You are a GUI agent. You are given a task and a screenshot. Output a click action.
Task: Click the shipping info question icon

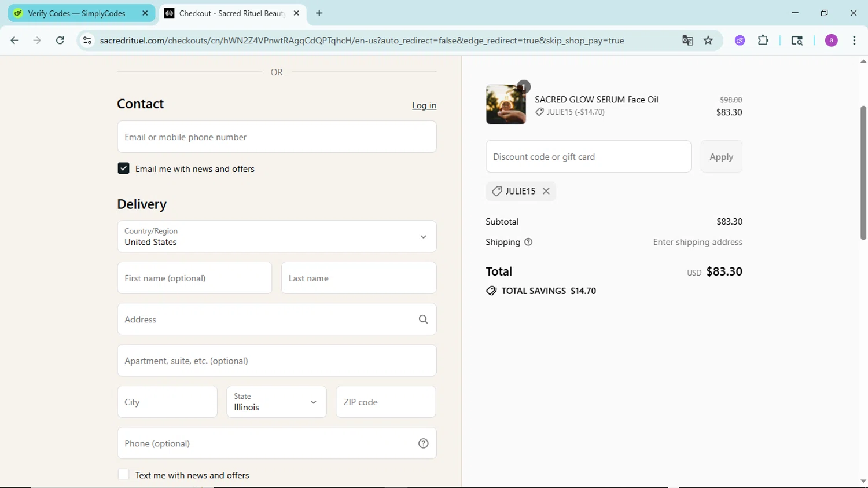pyautogui.click(x=528, y=242)
